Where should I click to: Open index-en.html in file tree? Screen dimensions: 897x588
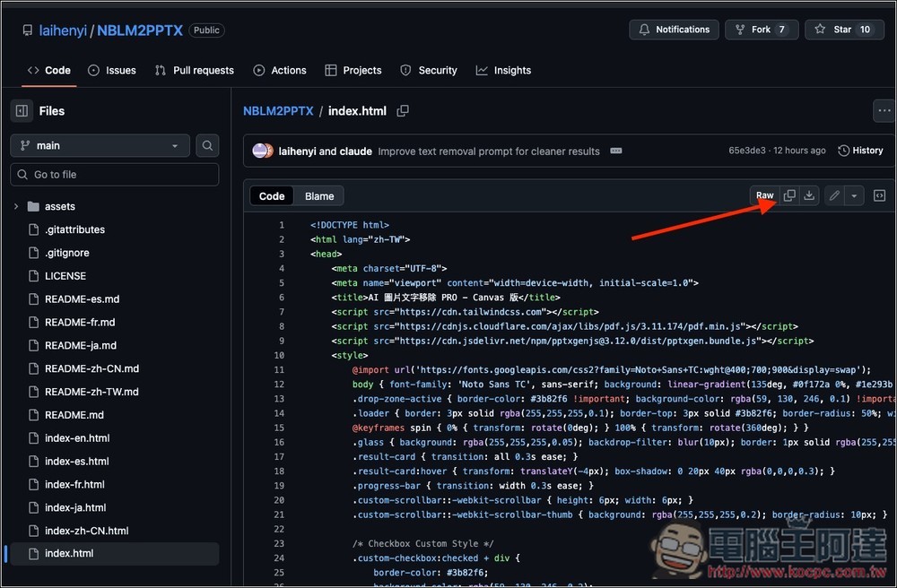[x=77, y=437]
